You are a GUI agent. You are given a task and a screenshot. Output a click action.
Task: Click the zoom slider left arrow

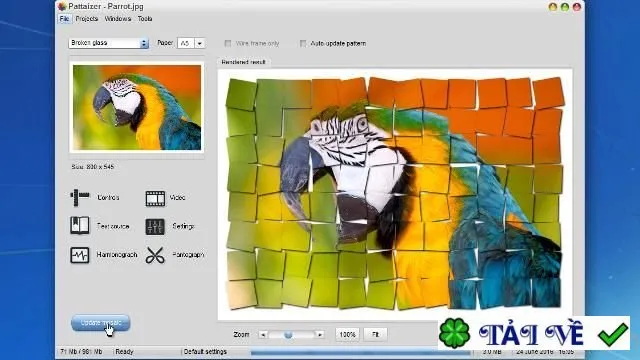click(263, 335)
